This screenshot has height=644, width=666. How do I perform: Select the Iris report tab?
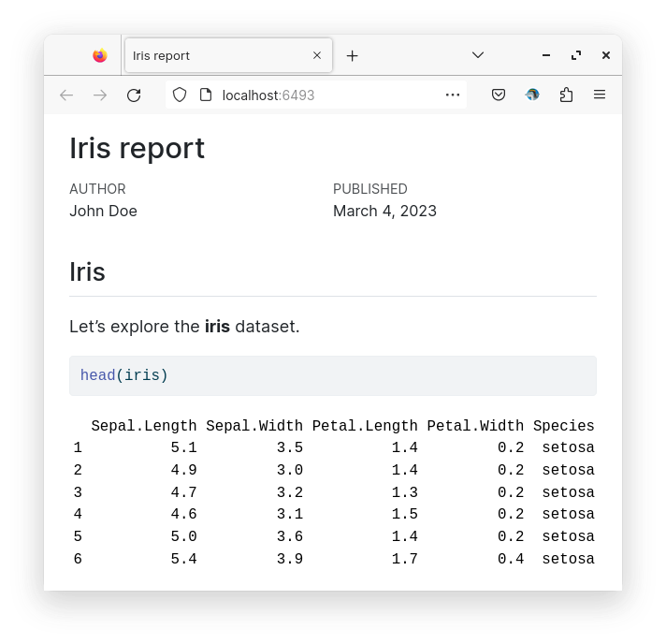tap(215, 56)
